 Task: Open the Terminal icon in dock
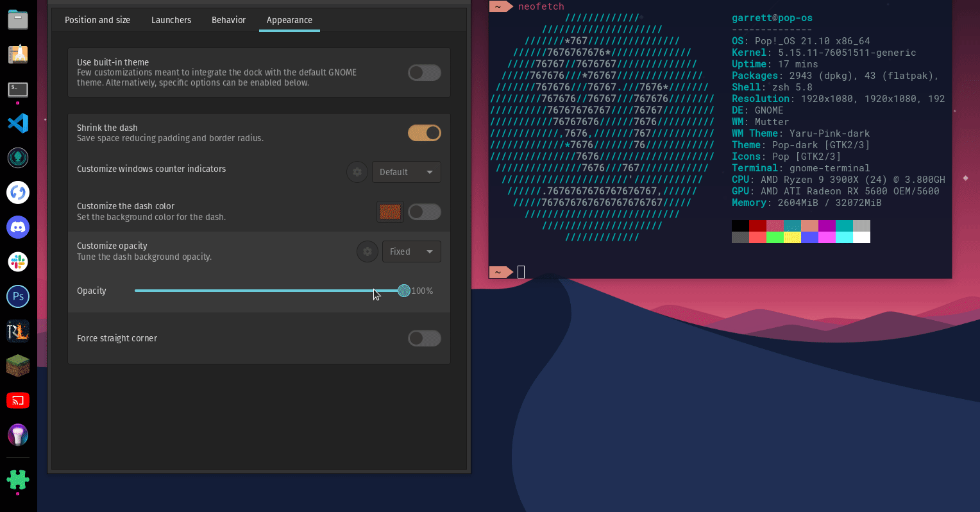click(x=18, y=89)
